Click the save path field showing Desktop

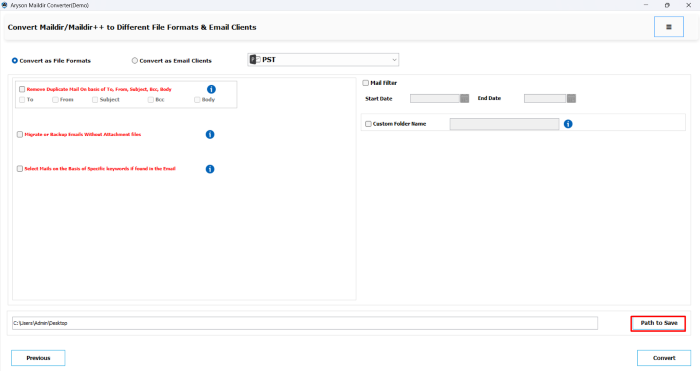(305, 323)
